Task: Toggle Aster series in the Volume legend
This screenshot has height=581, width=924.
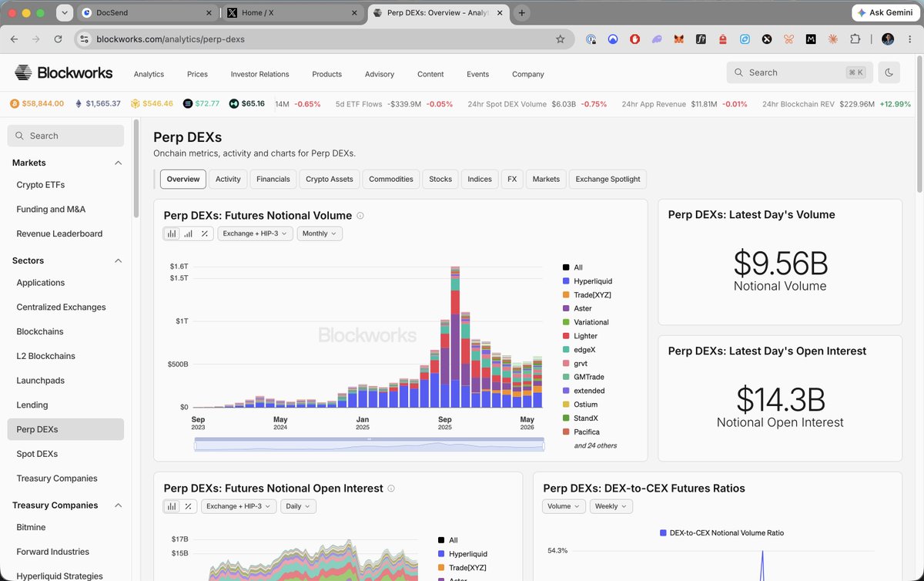Action: (x=577, y=308)
